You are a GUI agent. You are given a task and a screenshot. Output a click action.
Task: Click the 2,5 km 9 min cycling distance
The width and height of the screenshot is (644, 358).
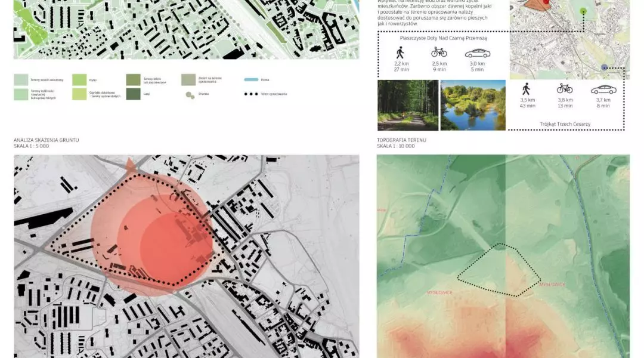(x=439, y=67)
